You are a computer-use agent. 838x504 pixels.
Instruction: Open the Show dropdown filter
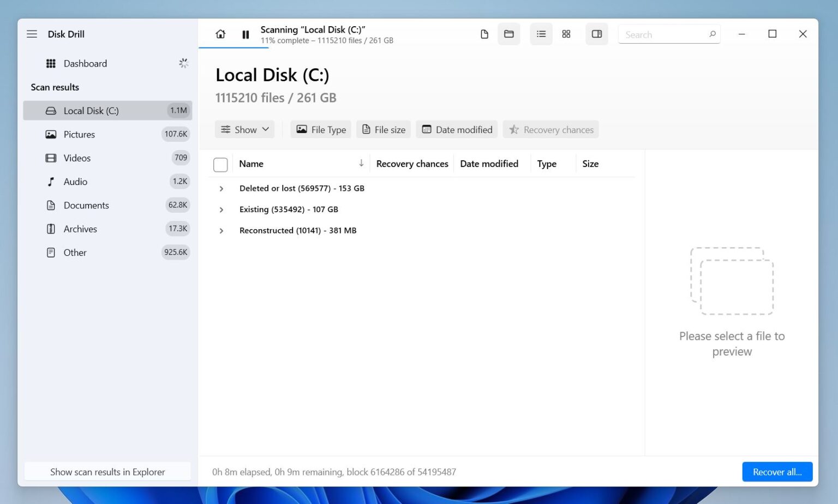click(x=244, y=129)
